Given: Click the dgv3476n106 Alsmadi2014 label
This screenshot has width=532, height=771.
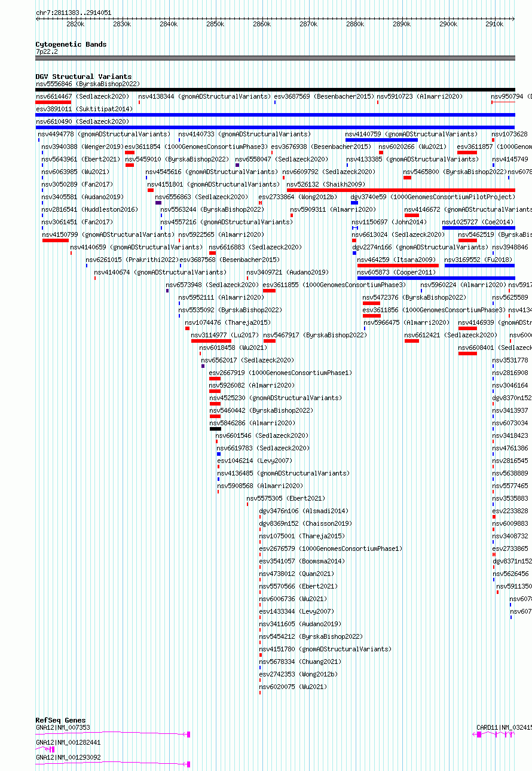Looking at the screenshot, I should pyautogui.click(x=304, y=511).
